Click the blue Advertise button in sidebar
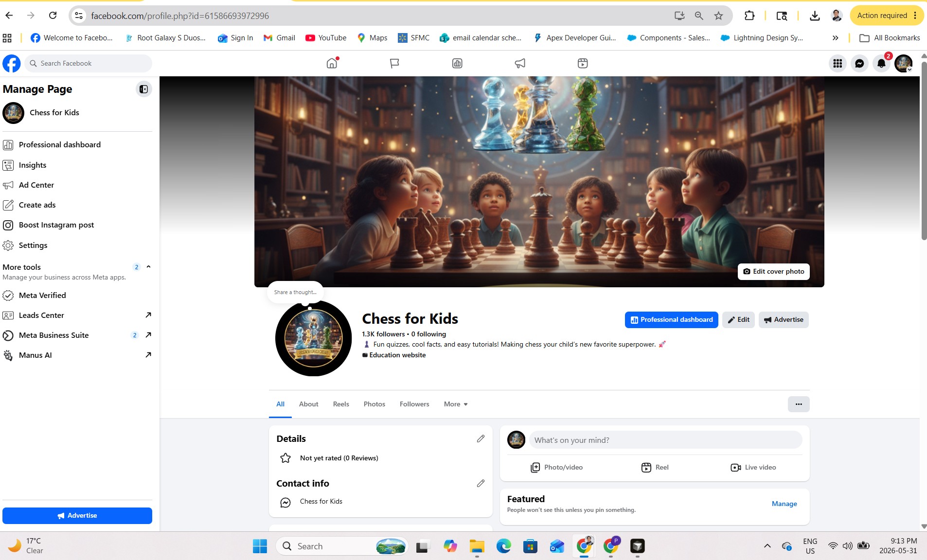The width and height of the screenshot is (927, 560). [77, 515]
